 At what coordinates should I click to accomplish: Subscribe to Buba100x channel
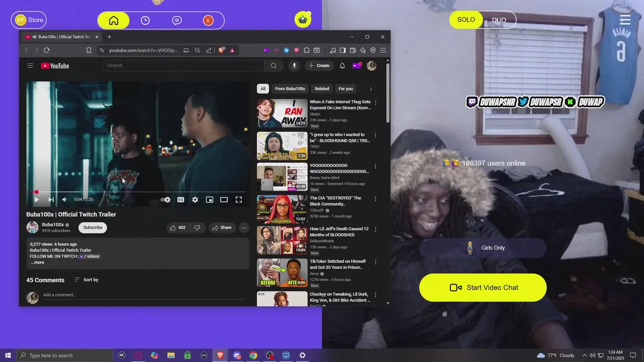click(x=93, y=227)
